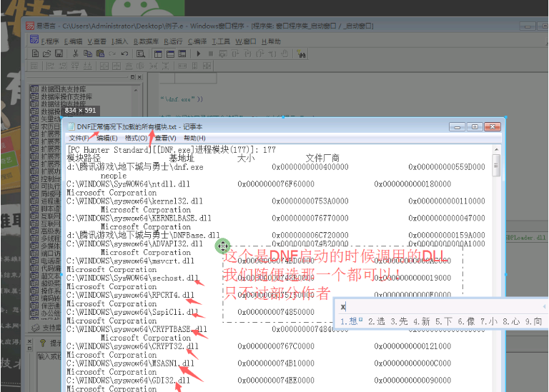
Task: Click the Cut scissors icon
Action: (76, 54)
